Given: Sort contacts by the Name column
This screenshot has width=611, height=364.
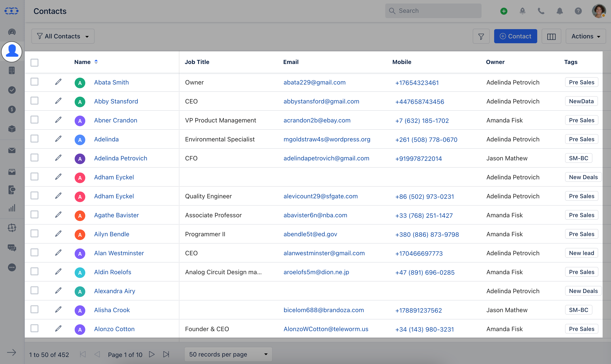Looking at the screenshot, I should click(96, 62).
